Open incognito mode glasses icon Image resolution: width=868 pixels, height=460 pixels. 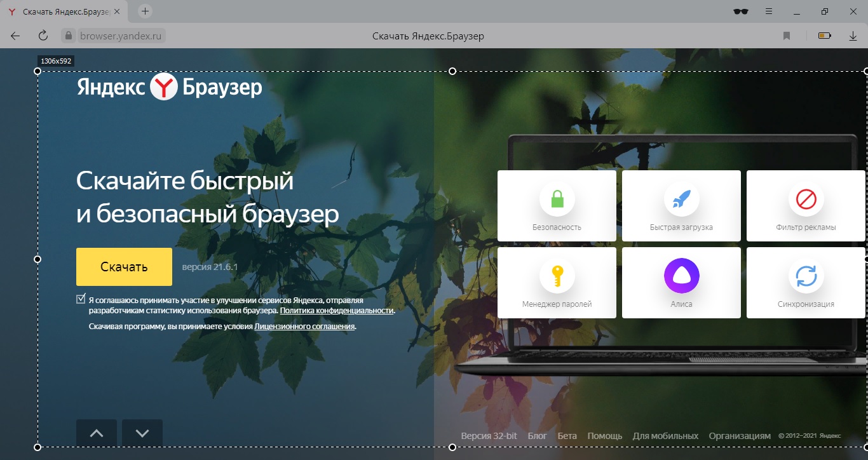(741, 11)
